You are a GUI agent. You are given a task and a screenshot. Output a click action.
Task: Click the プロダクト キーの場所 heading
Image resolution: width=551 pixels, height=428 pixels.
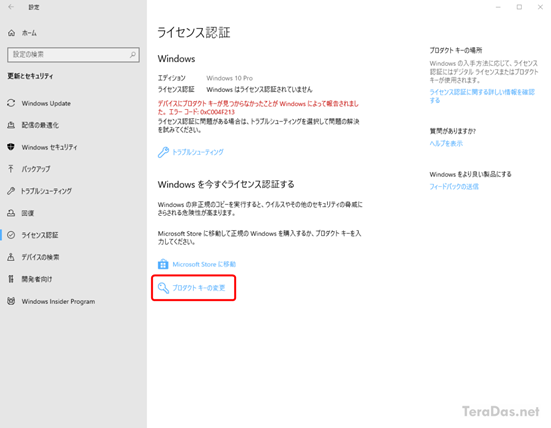click(456, 50)
